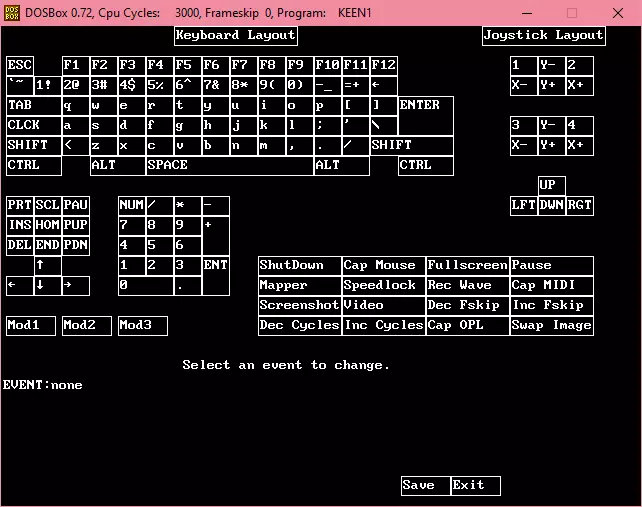Choose the Mod2 modifier button
The width and height of the screenshot is (642, 507).
87,326
